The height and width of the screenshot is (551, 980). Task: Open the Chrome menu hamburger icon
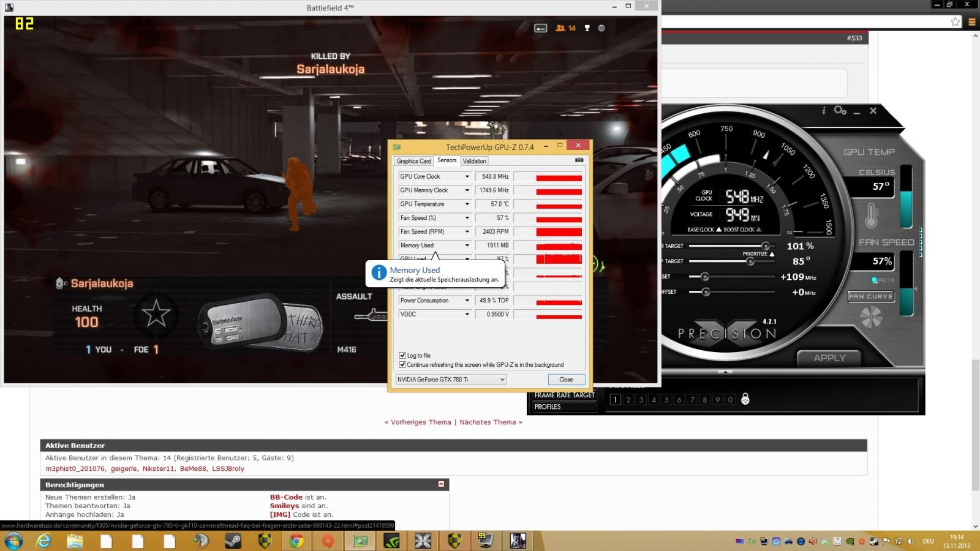tap(972, 22)
